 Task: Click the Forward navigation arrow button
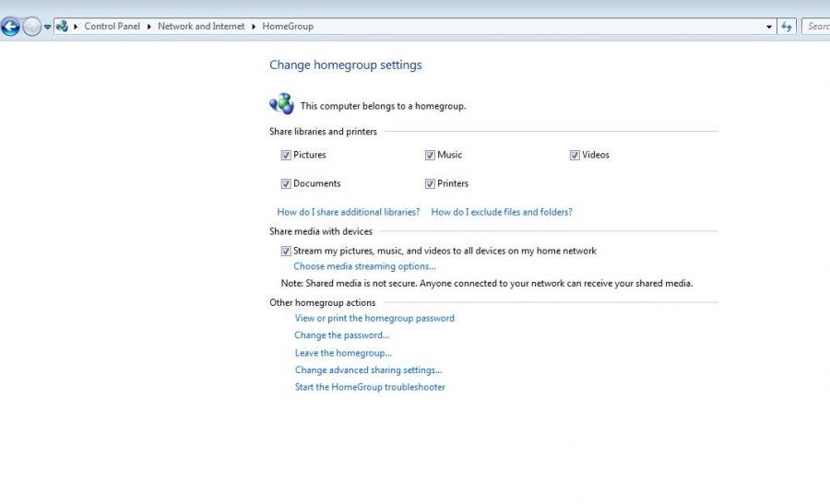pos(32,27)
